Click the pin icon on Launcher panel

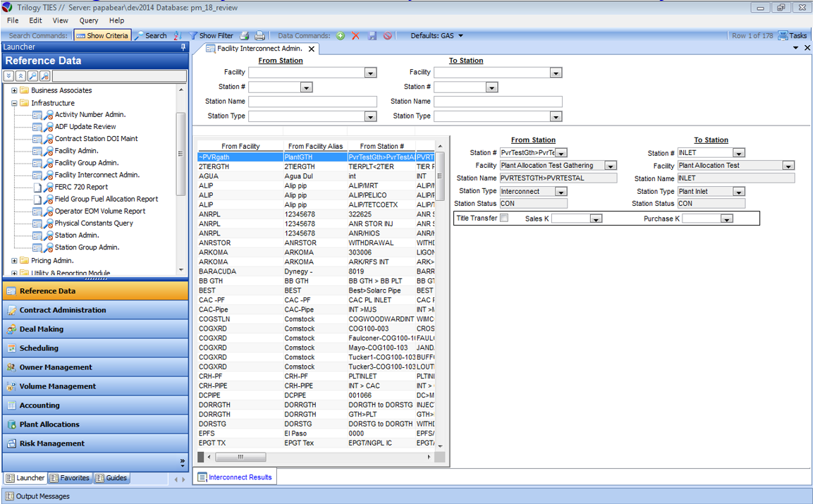pos(183,47)
